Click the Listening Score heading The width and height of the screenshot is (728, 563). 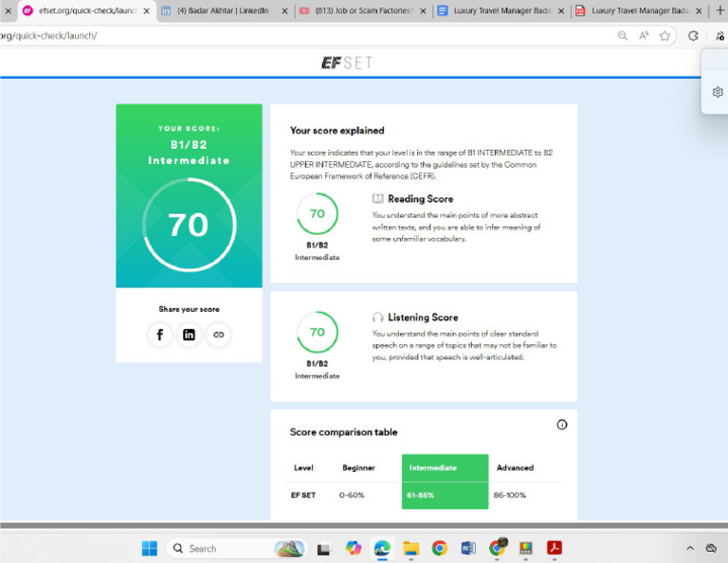(x=423, y=317)
